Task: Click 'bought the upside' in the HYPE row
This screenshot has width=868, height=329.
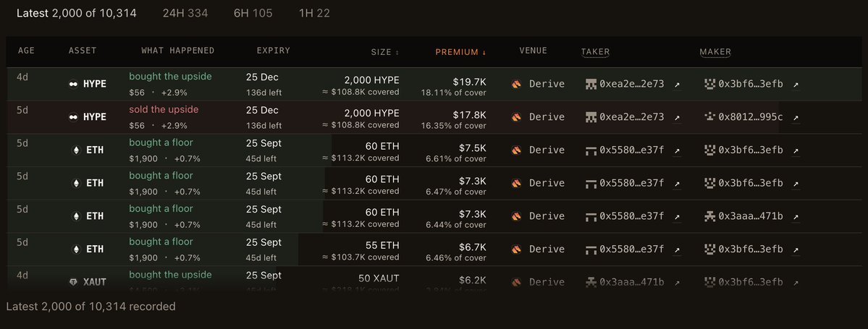Action: [171, 77]
